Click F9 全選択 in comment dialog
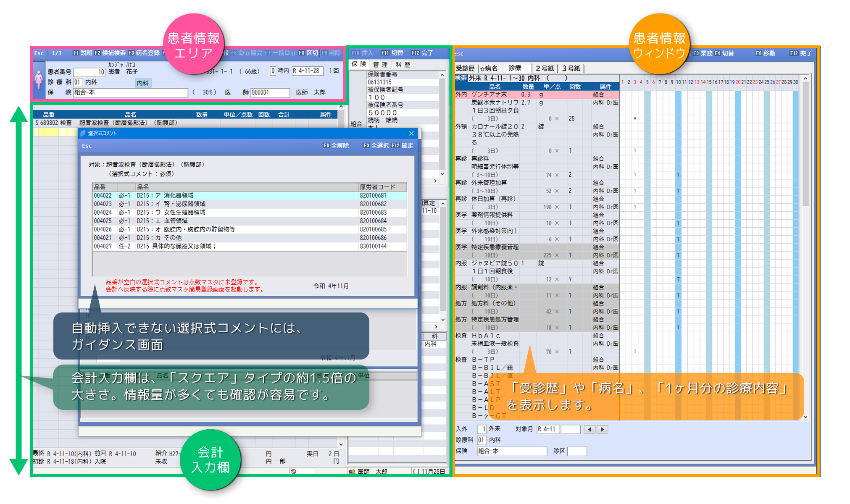The width and height of the screenshot is (850, 504). [376, 145]
